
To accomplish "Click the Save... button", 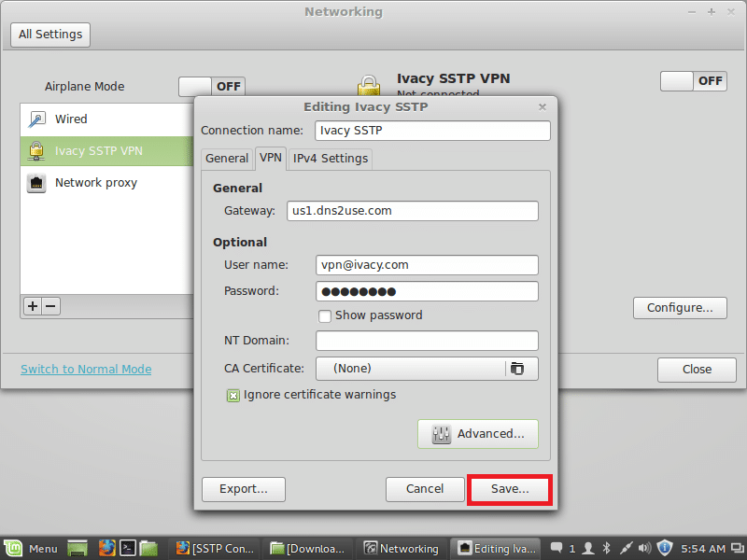I will 510,489.
